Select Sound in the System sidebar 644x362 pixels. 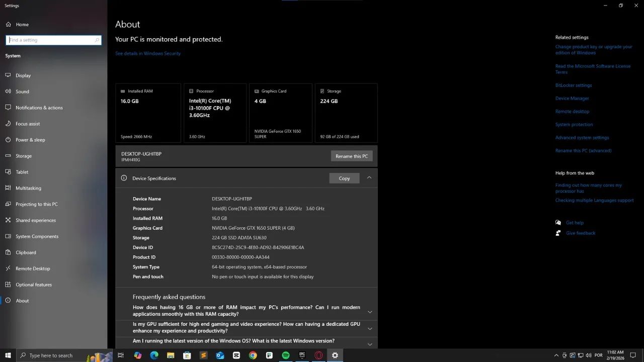(22, 91)
